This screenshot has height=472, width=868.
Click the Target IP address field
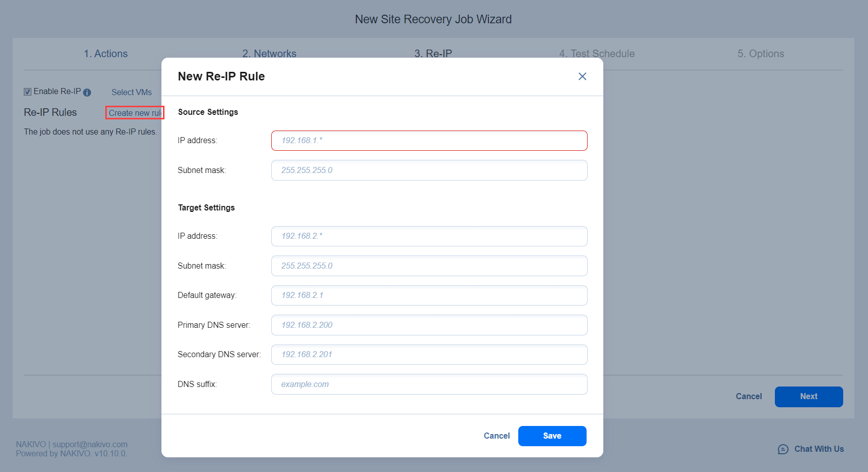tap(429, 236)
